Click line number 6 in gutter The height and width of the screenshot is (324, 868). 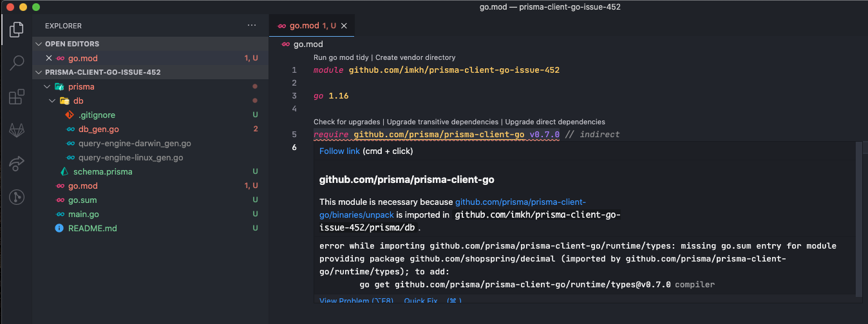294,148
